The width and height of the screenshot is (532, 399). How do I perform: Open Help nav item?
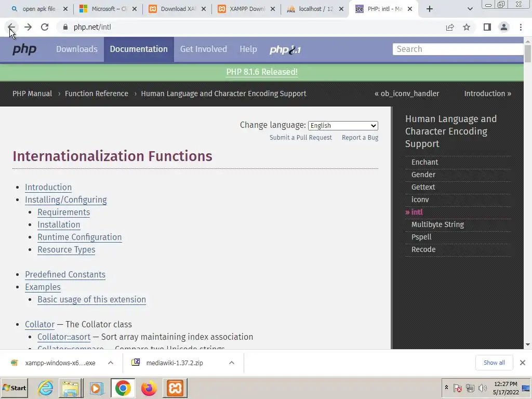248,49
